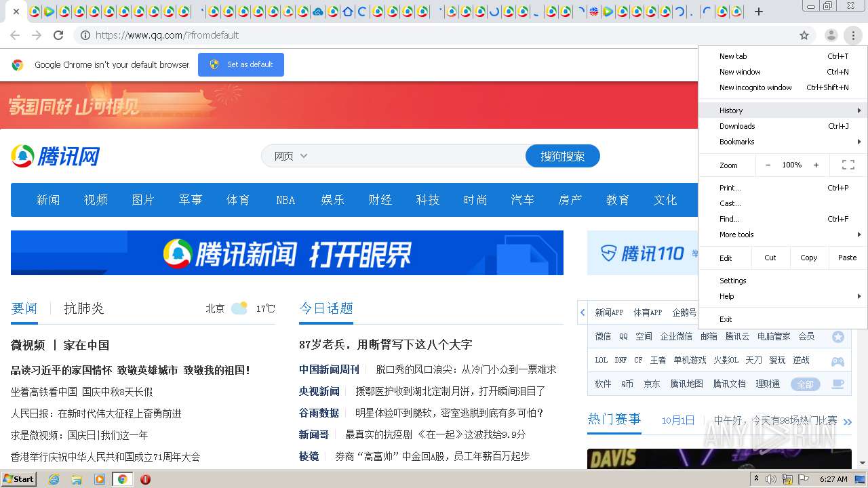Choose Cast... in the menu

pos(783,203)
